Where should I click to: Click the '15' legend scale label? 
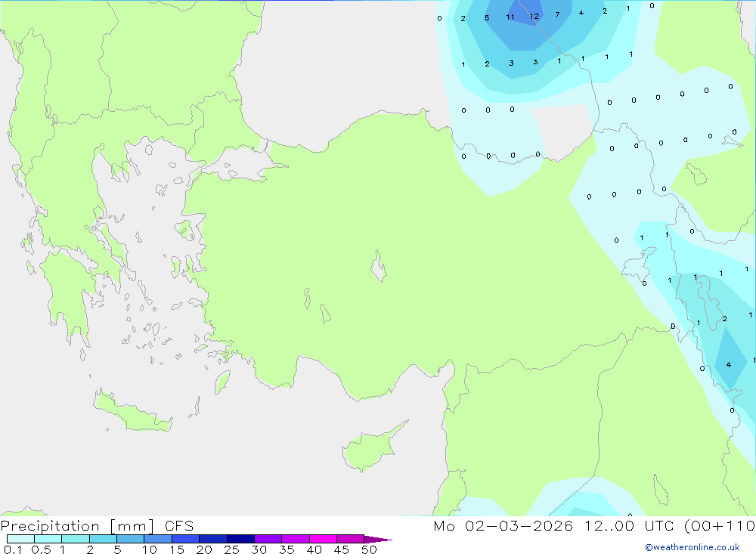[x=177, y=549]
